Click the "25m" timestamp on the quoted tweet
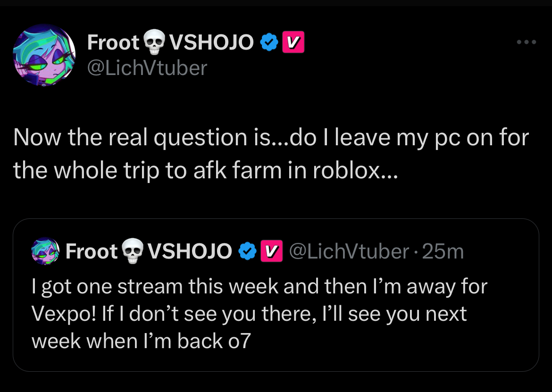The image size is (552, 392). pos(443,251)
